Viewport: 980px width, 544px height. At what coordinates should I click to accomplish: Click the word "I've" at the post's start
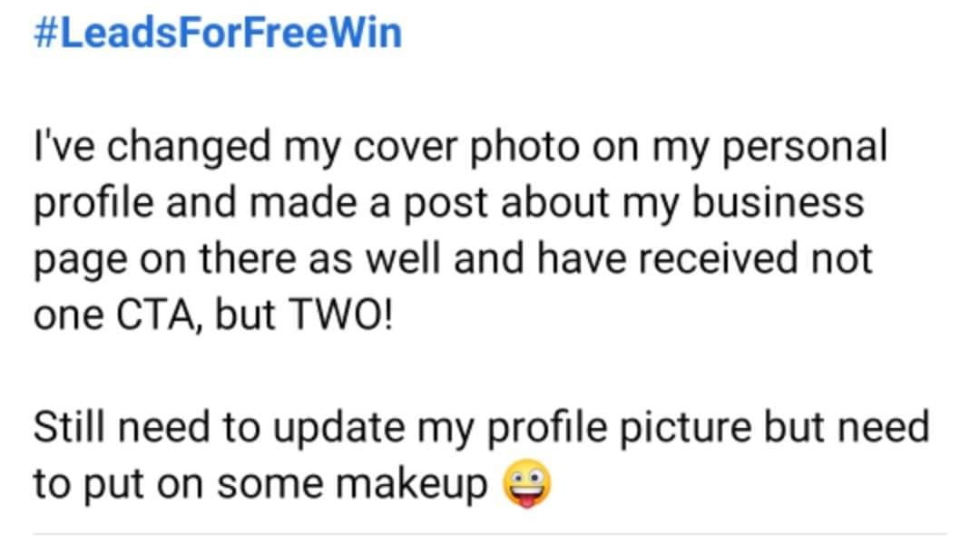point(64,146)
